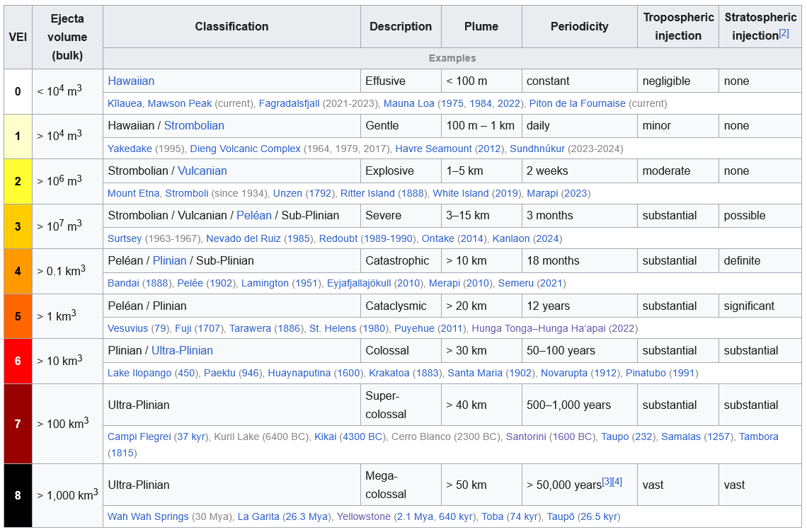The width and height of the screenshot is (807, 532).
Task: Open citation [2] beside Stratospheric injection
Action: (x=784, y=33)
